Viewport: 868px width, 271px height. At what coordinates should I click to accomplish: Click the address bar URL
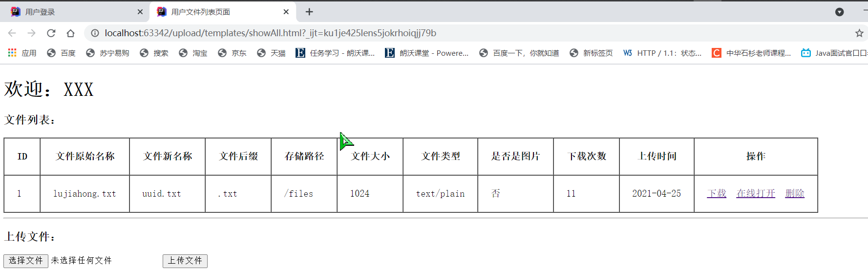click(x=270, y=33)
